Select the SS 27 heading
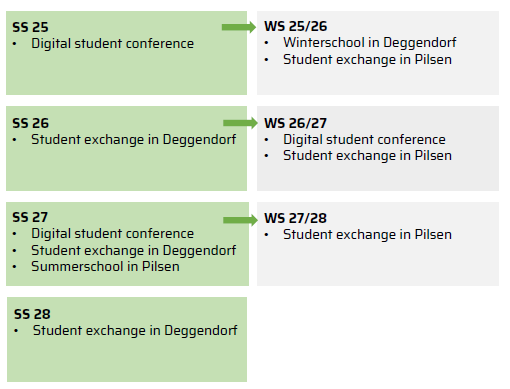The image size is (510, 389). coord(30,217)
